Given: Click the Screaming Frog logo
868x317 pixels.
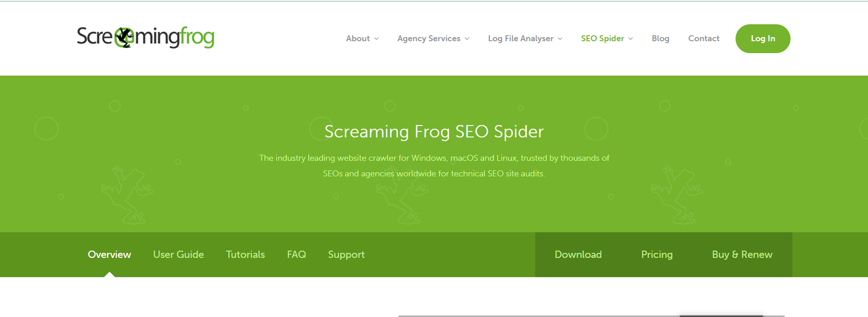Looking at the screenshot, I should point(146,37).
